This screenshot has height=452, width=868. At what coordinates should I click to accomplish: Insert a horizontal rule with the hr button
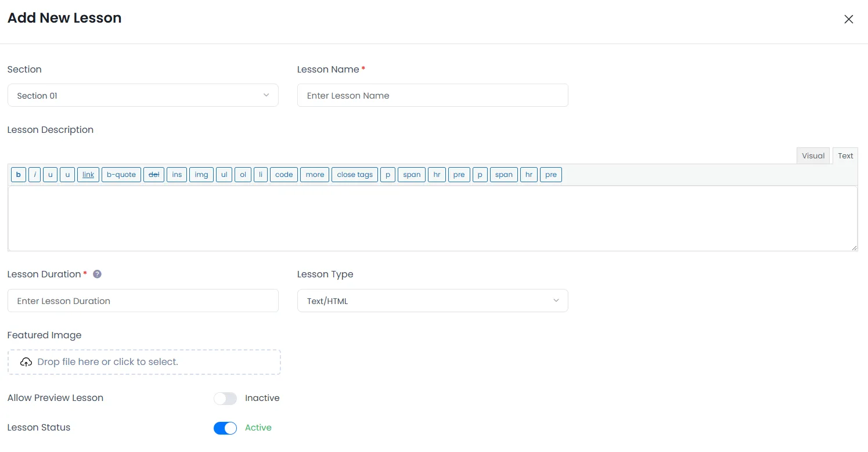coord(437,174)
